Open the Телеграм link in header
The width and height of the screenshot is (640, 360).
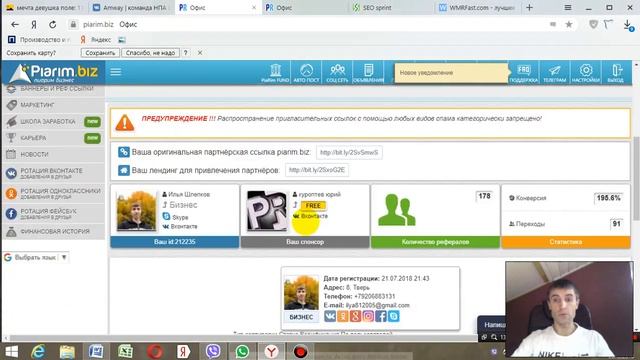(554, 73)
